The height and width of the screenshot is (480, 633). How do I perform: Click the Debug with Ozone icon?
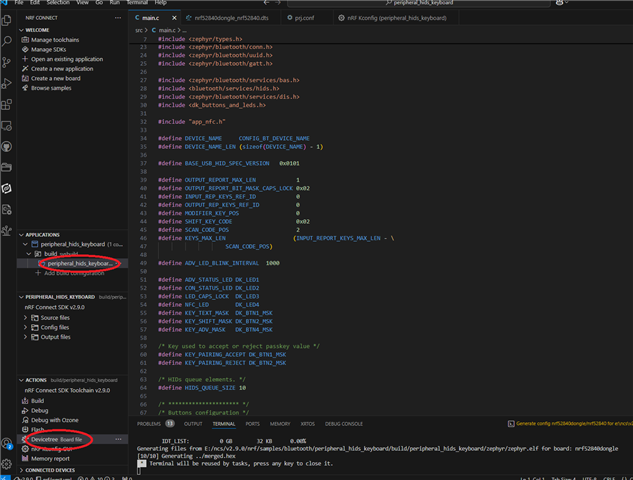click(x=25, y=420)
